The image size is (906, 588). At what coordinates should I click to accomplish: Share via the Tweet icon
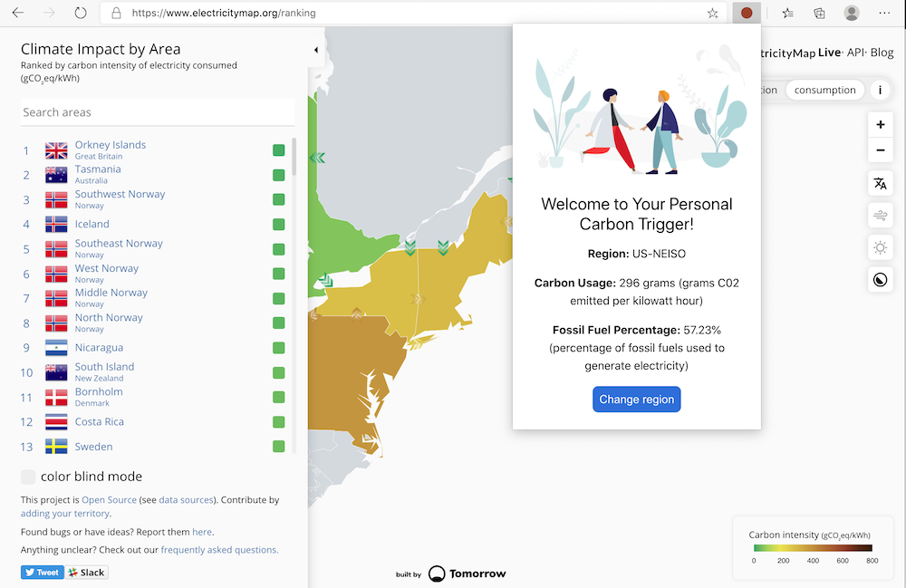[x=42, y=572]
